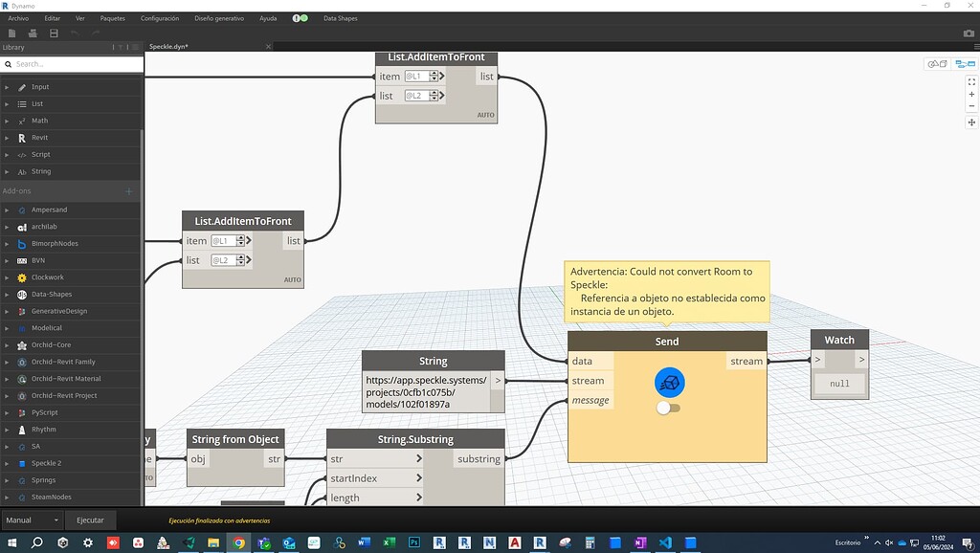Click the Save icon in the toolbar

(54, 33)
